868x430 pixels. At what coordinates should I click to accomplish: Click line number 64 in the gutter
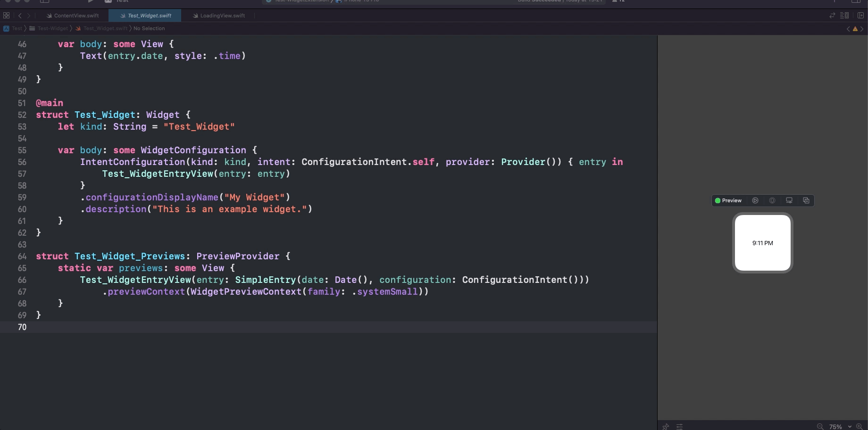tap(22, 256)
